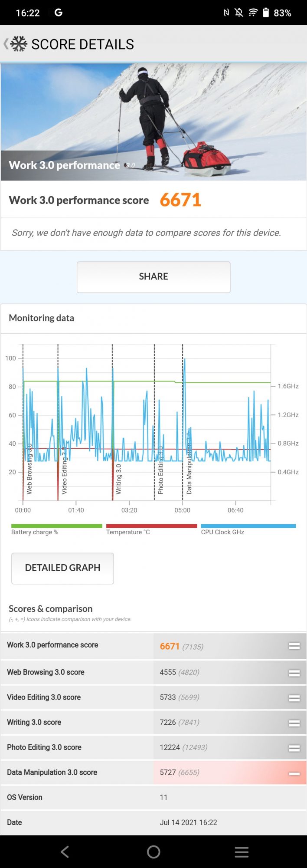This screenshot has width=307, height=868.
Task: Tap equal icon on Work 3.0 performance row
Action: (294, 646)
